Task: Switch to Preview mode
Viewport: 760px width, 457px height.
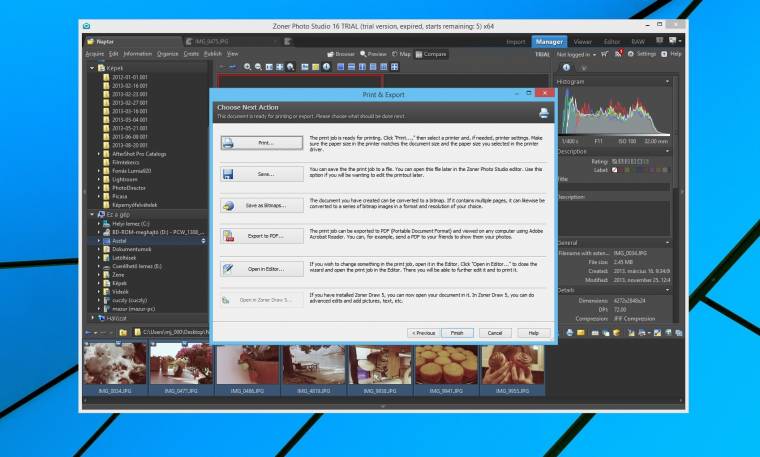Action: click(373, 54)
